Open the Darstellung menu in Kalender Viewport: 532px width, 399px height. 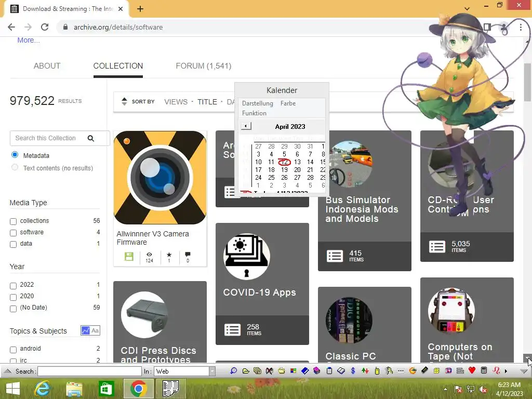point(258,103)
